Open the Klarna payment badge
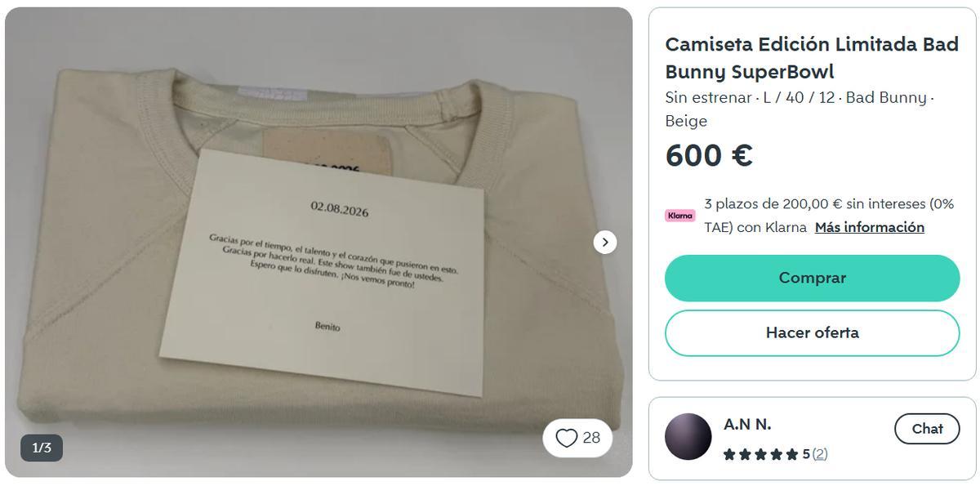This screenshot has width=980, height=486. coord(679,216)
